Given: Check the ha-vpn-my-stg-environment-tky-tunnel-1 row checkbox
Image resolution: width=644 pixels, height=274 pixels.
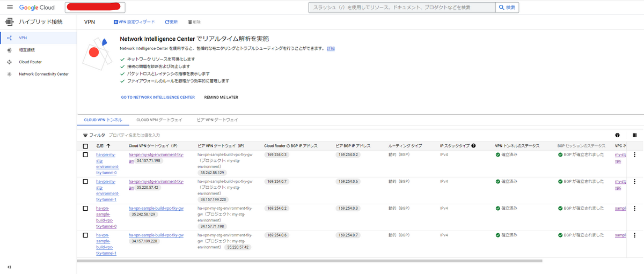Looking at the screenshot, I should click(x=85, y=182).
